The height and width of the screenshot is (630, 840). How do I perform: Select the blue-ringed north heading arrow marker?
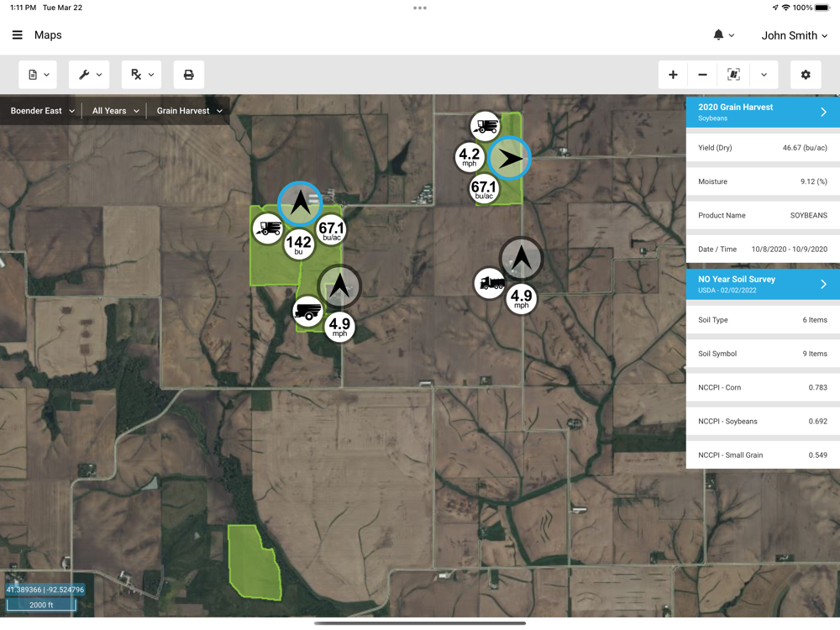[x=300, y=203]
